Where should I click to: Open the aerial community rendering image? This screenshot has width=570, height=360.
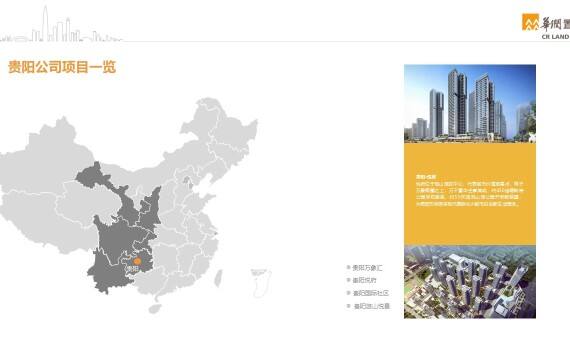tap(470, 282)
